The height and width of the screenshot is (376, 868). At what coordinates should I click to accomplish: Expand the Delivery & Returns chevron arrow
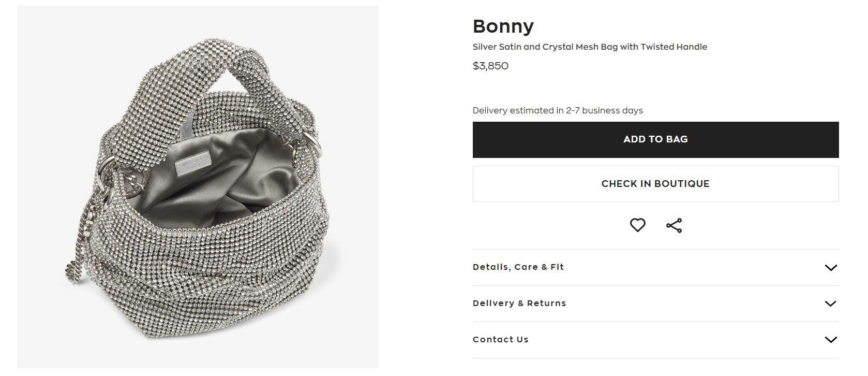(830, 304)
